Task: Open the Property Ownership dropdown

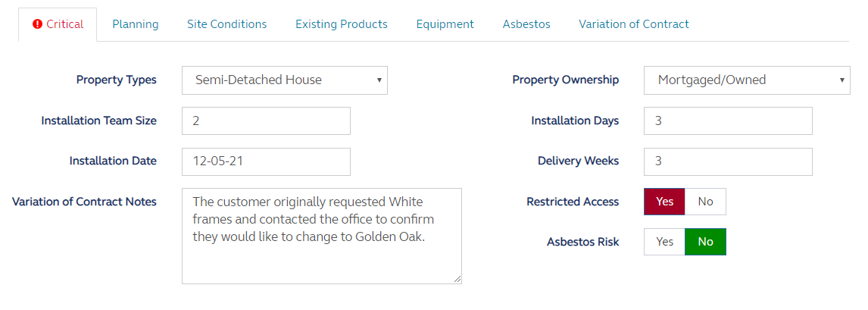Action: 747,80
